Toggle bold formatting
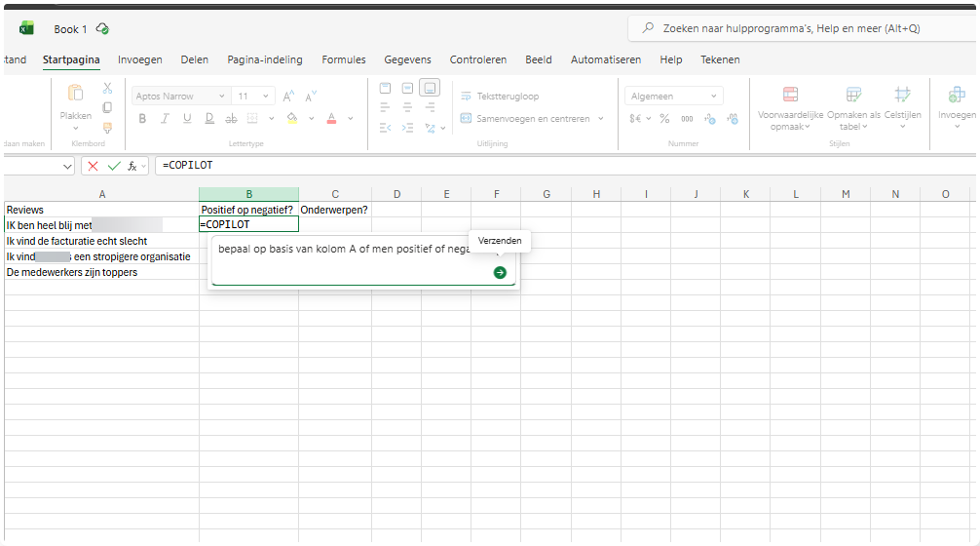This screenshot has height=546, width=980. coord(142,119)
